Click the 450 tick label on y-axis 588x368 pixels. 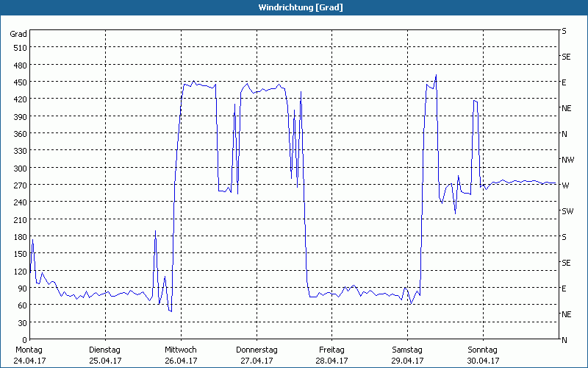19,82
